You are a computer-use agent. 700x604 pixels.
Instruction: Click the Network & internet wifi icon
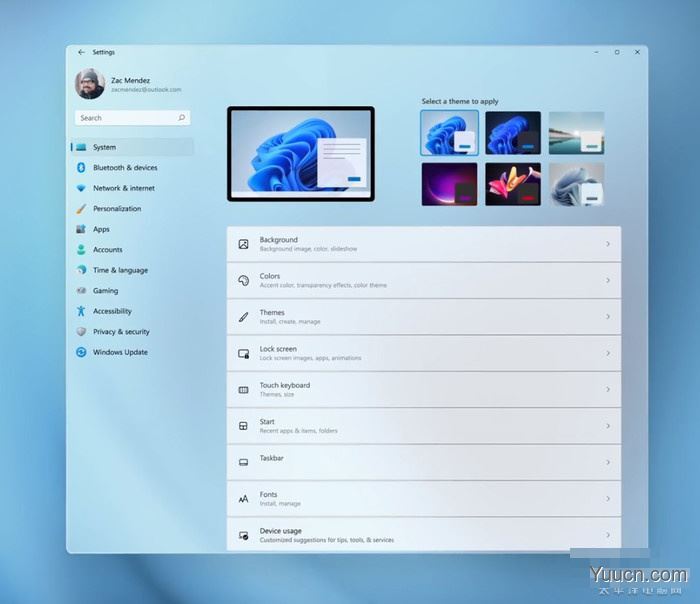click(x=81, y=188)
